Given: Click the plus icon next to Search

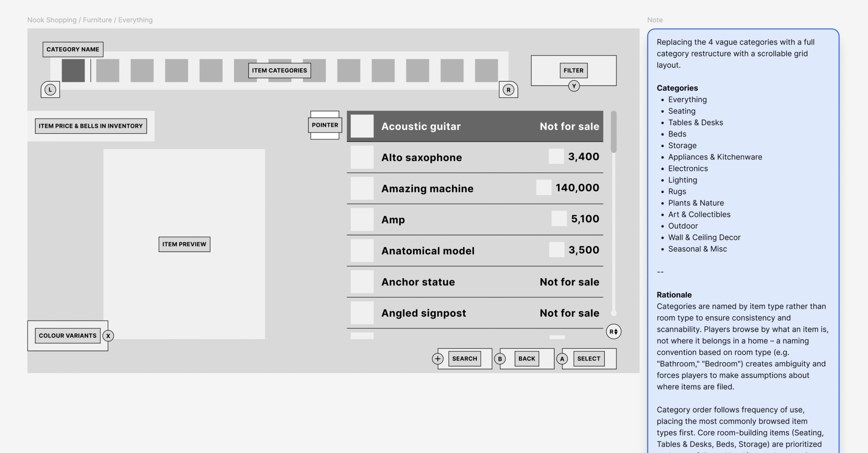Looking at the screenshot, I should pos(437,359).
